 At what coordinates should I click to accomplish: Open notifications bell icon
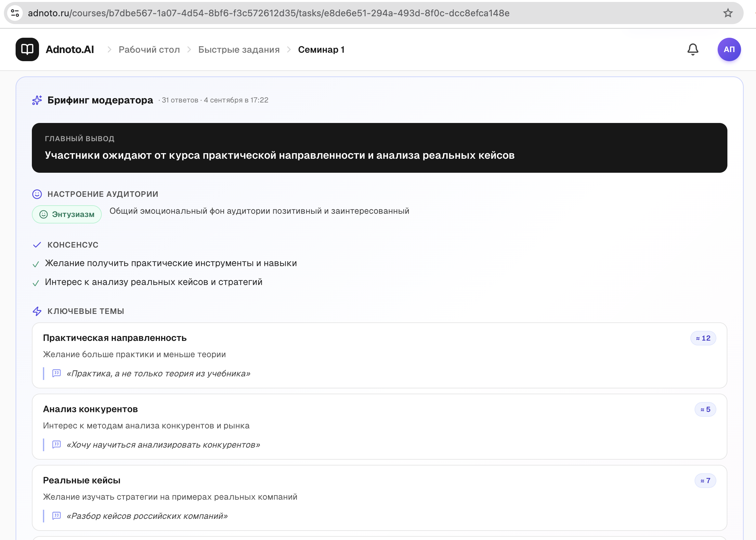(x=693, y=49)
